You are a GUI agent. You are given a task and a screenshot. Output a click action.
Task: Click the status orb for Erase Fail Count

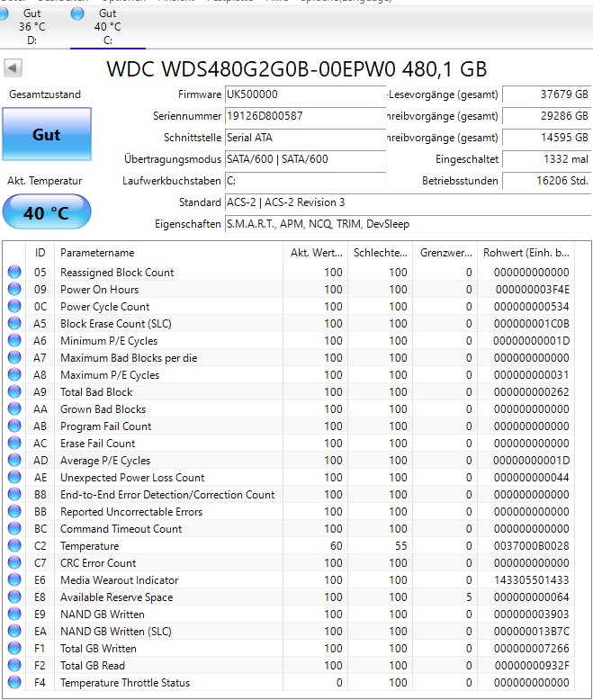click(x=14, y=443)
